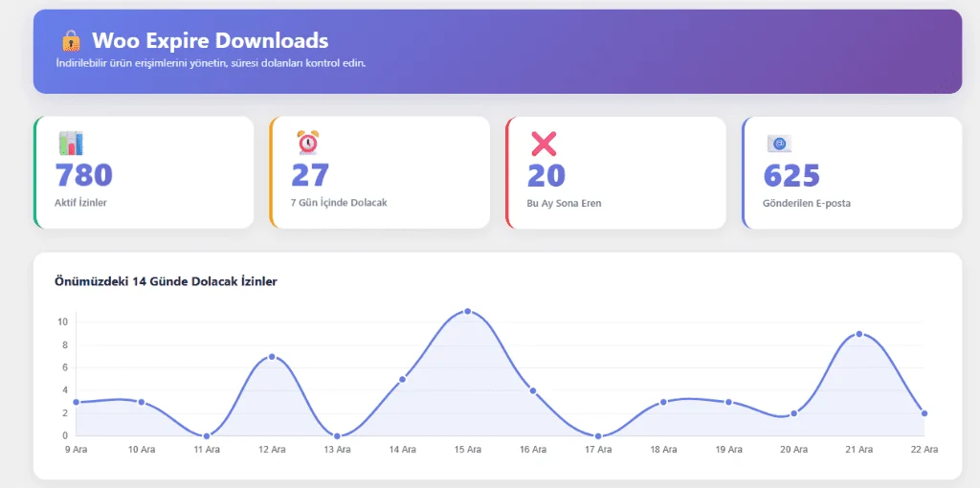Click the chart data point for 9 Ara
The height and width of the screenshot is (488, 980).
coord(77,402)
